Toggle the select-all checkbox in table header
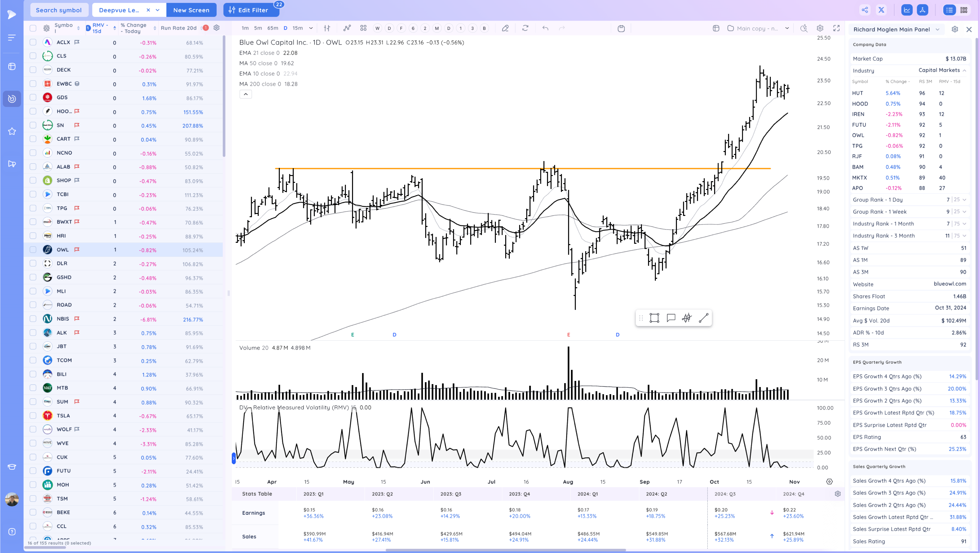This screenshot has width=980, height=553. (33, 28)
